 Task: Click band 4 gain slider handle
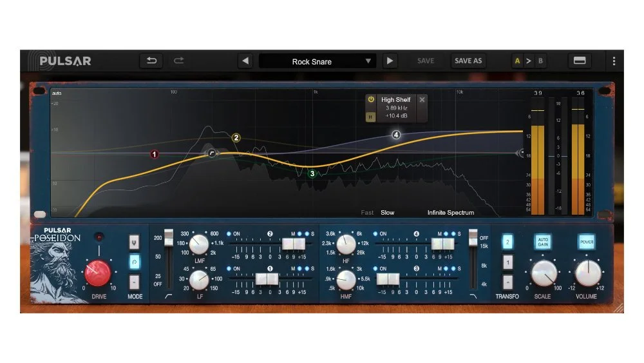click(442, 244)
